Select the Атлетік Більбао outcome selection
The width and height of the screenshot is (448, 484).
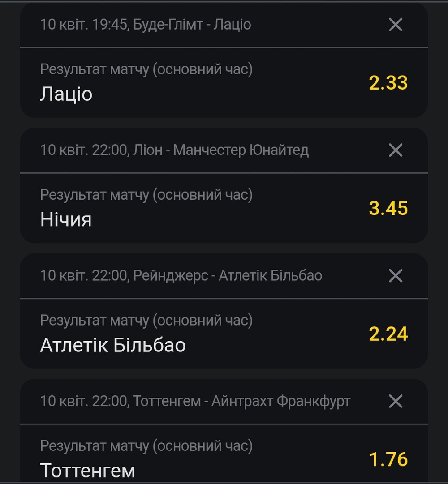(113, 345)
